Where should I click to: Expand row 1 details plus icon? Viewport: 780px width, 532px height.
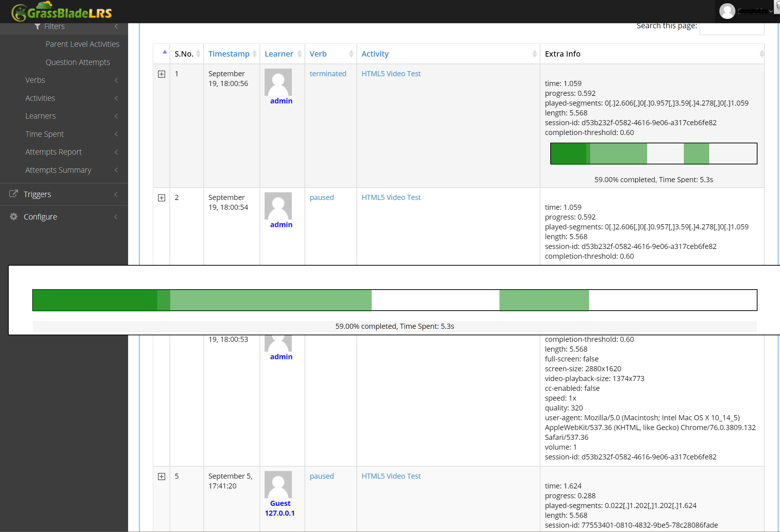click(x=162, y=74)
